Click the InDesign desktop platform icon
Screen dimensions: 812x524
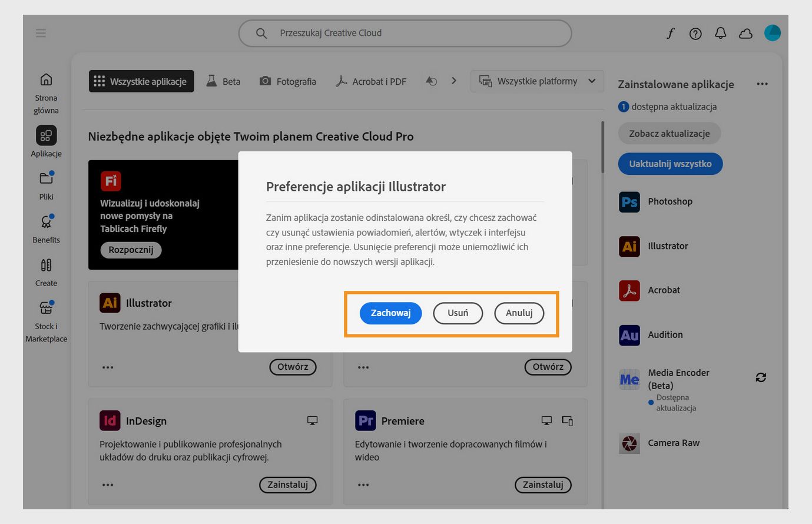click(313, 420)
